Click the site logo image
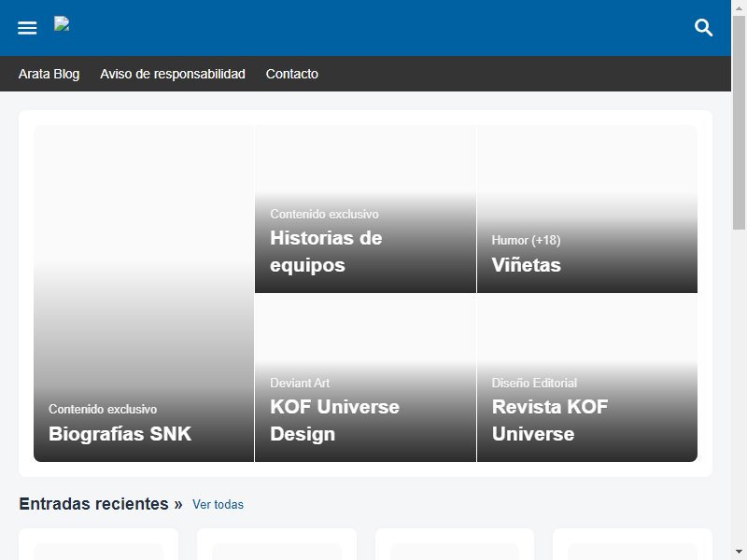The height and width of the screenshot is (560, 747). [x=62, y=24]
